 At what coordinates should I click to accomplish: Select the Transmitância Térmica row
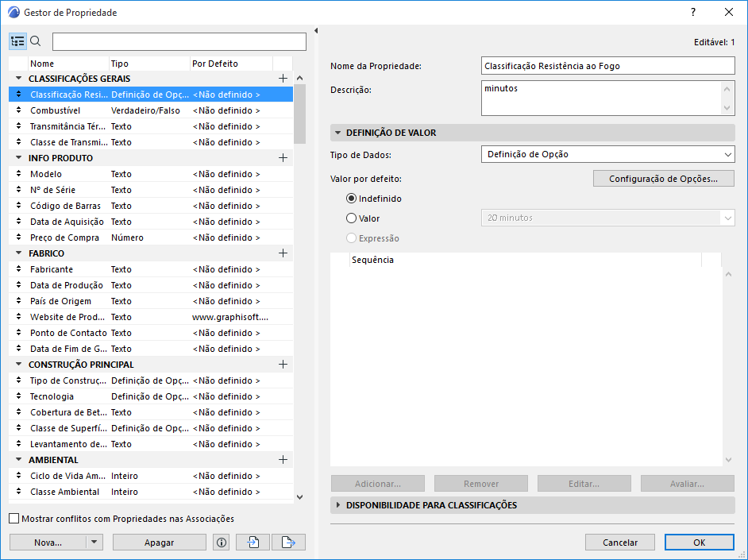(x=151, y=126)
